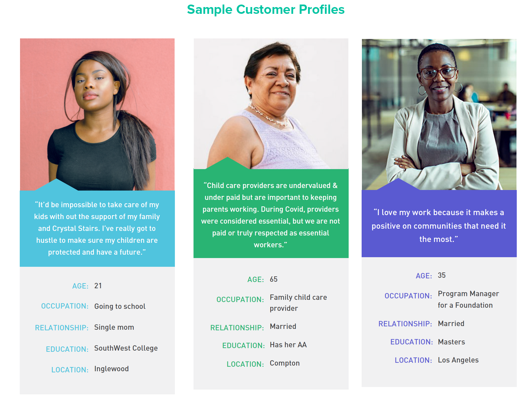Click the green quote about child care providers
Screen dimensions: 532x415
point(271,215)
